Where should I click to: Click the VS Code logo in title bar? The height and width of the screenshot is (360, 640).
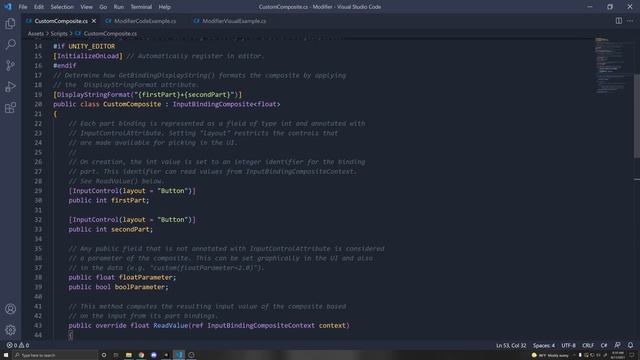[x=8, y=7]
